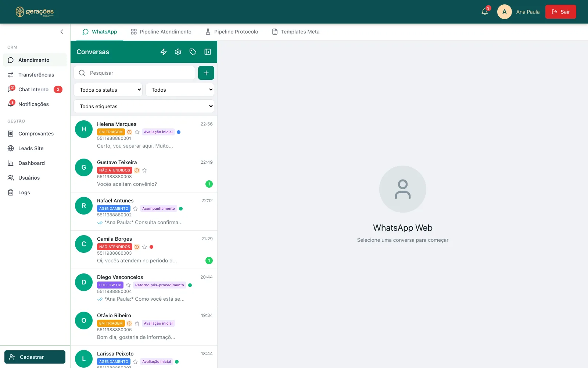The width and height of the screenshot is (588, 368).
Task: Click the Cadastrar button
Action: pyautogui.click(x=35, y=357)
